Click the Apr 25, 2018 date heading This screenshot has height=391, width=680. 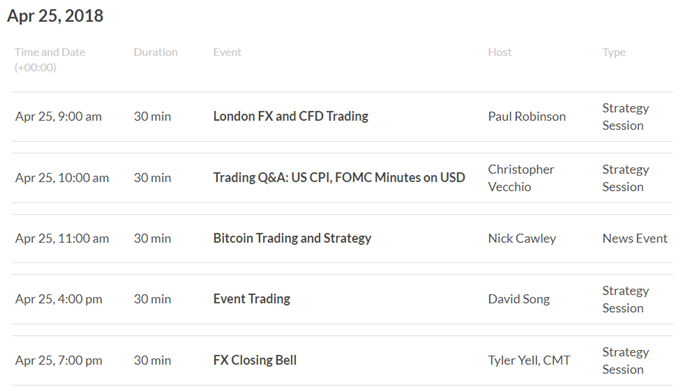click(x=55, y=16)
